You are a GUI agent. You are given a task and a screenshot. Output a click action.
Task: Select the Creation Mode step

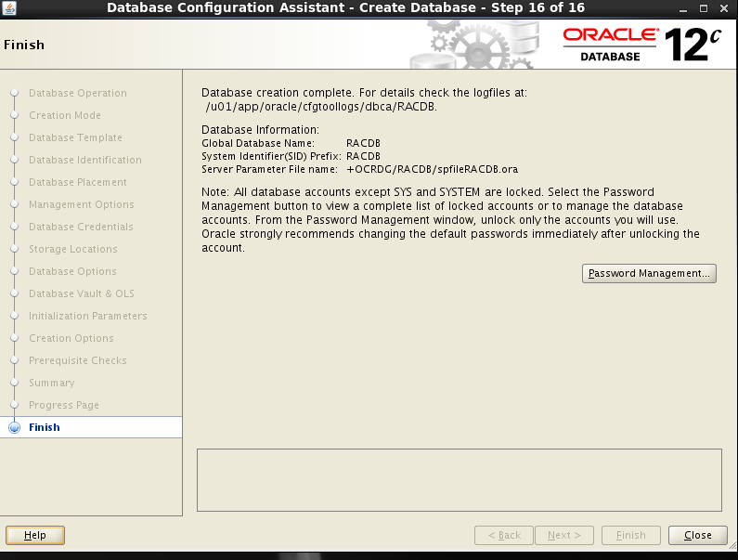coord(65,115)
